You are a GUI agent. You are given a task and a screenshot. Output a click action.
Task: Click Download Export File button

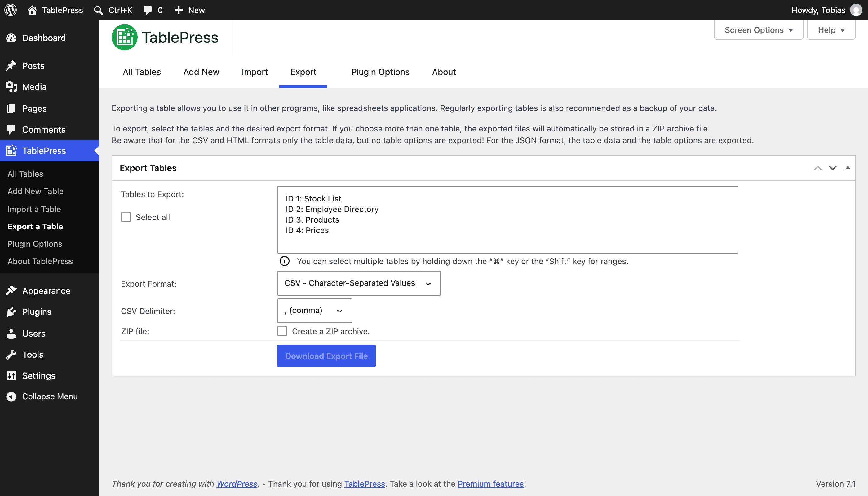pos(326,356)
